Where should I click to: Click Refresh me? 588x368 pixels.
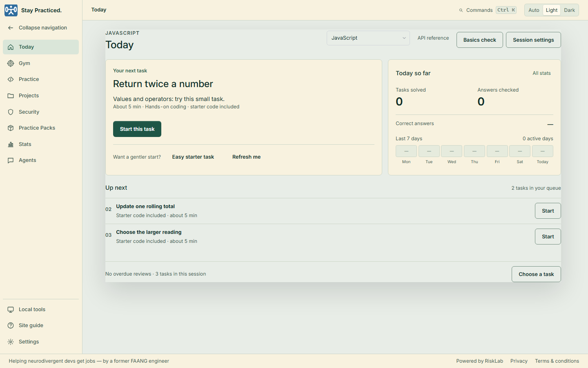pyautogui.click(x=246, y=157)
